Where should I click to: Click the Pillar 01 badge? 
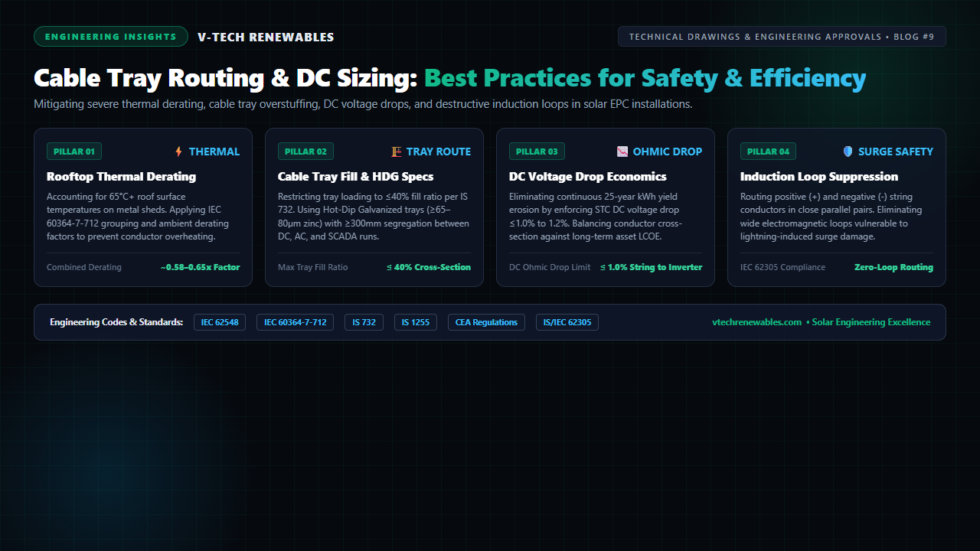tap(74, 152)
